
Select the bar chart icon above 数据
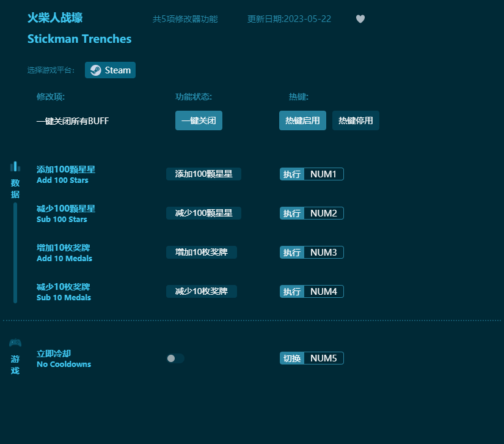15,166
